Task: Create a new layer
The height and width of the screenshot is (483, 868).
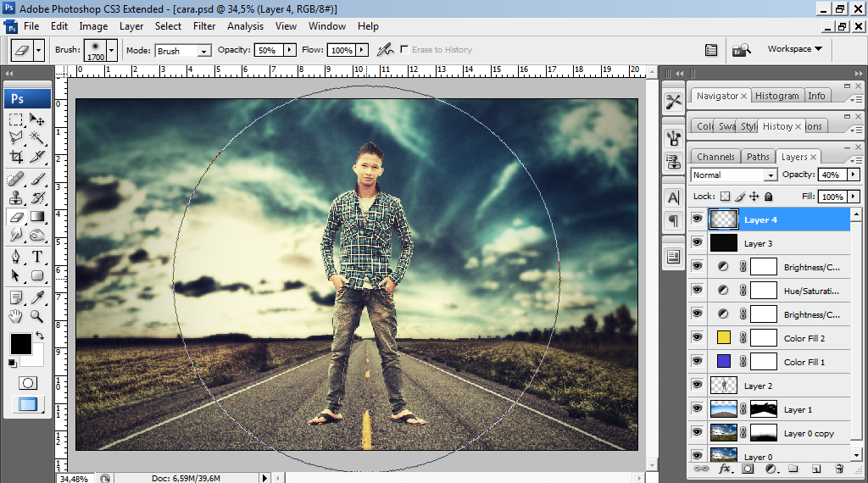Action: click(x=816, y=469)
